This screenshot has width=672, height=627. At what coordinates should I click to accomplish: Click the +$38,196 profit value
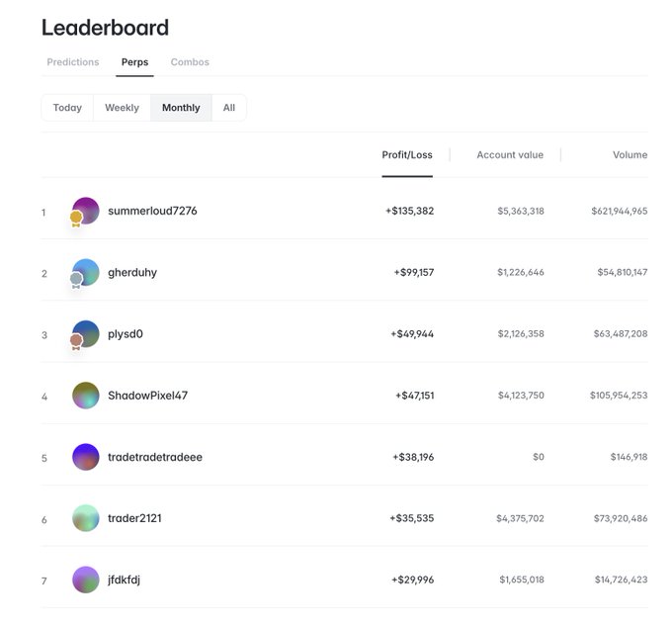point(413,457)
